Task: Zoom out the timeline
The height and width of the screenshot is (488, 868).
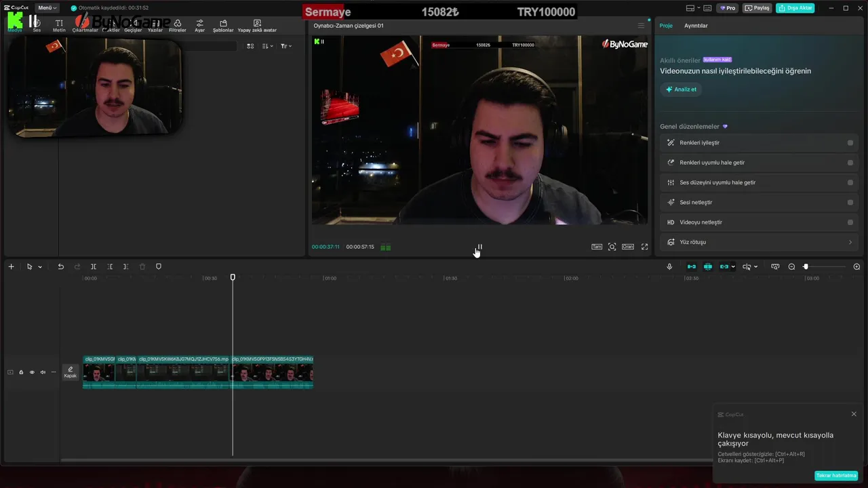Action: [x=791, y=266]
